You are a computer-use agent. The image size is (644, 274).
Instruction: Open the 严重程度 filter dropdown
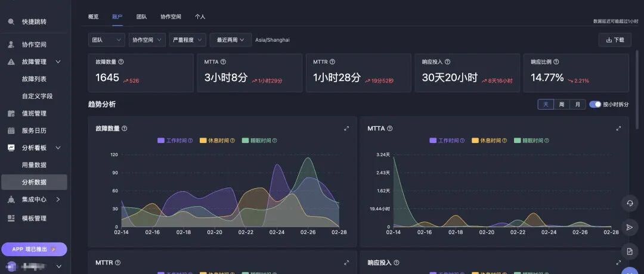(188, 40)
